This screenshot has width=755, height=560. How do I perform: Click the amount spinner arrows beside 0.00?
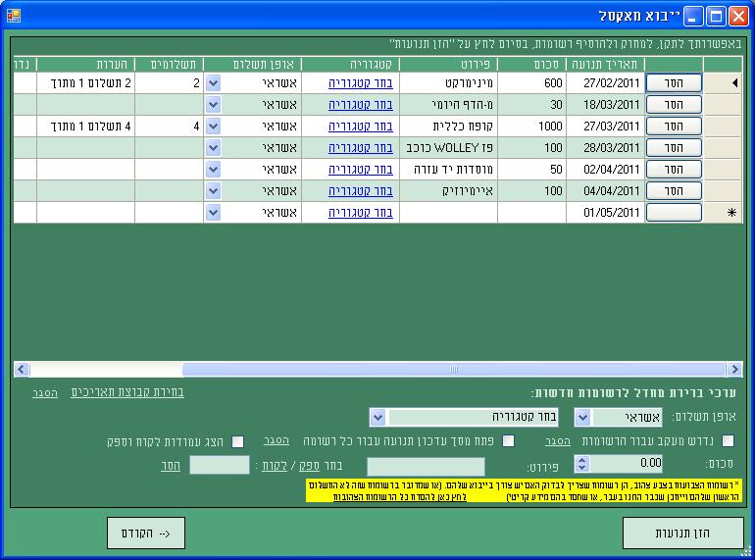tap(581, 464)
